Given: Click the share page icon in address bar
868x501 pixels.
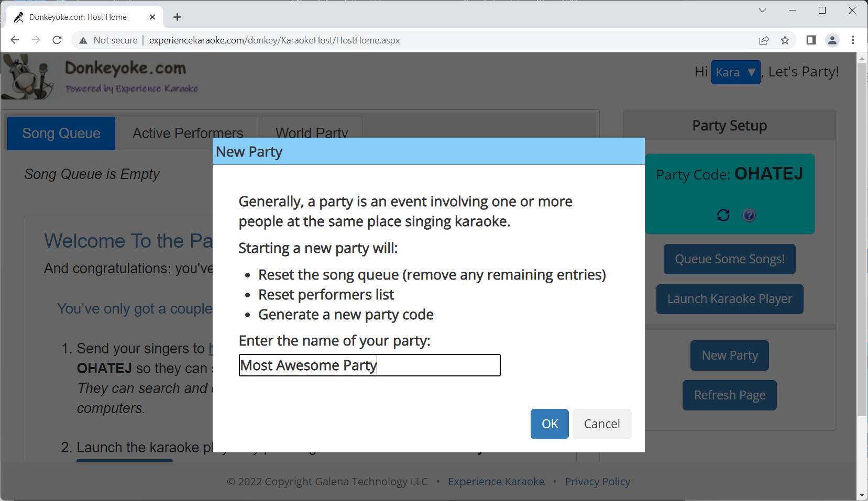Looking at the screenshot, I should 764,40.
